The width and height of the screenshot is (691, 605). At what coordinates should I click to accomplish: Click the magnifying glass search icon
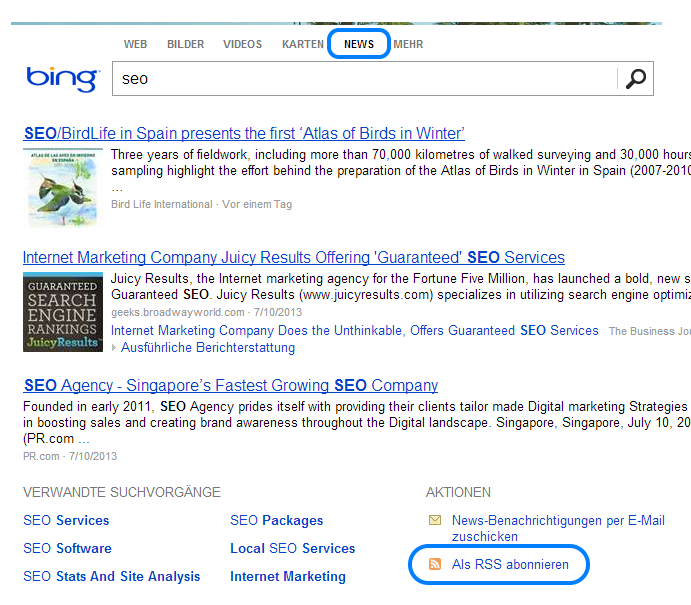(635, 79)
